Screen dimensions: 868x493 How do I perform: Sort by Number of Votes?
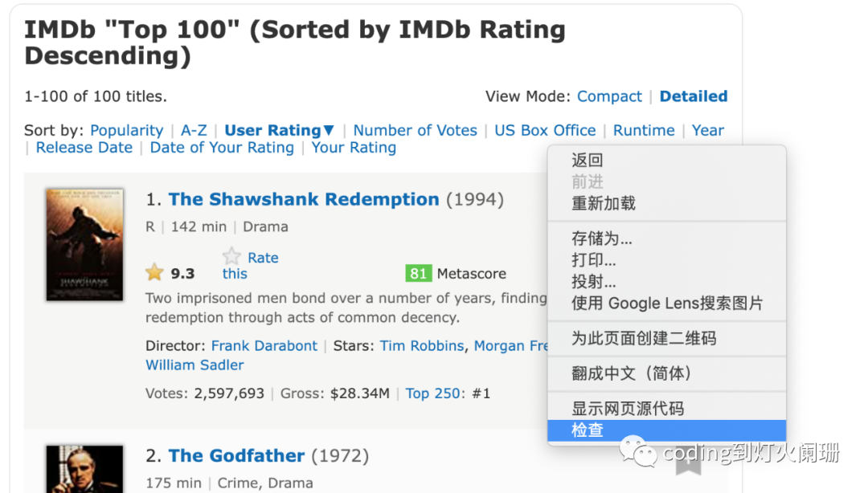(x=416, y=130)
